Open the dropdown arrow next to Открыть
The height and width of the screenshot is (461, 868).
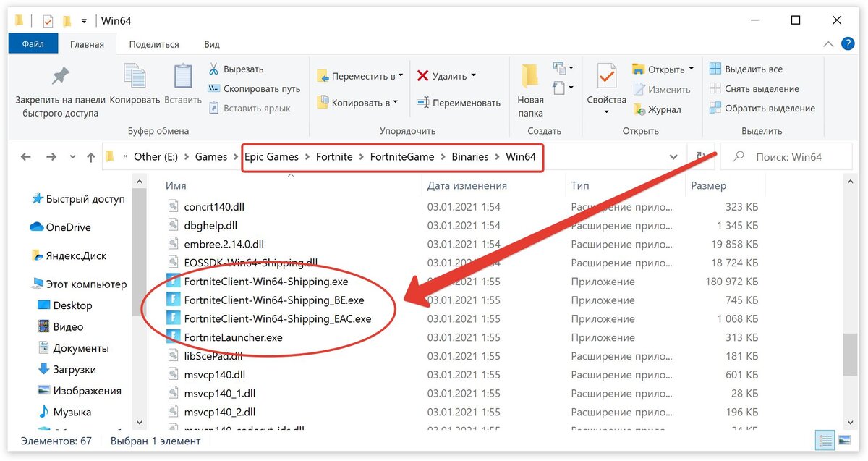coord(691,69)
